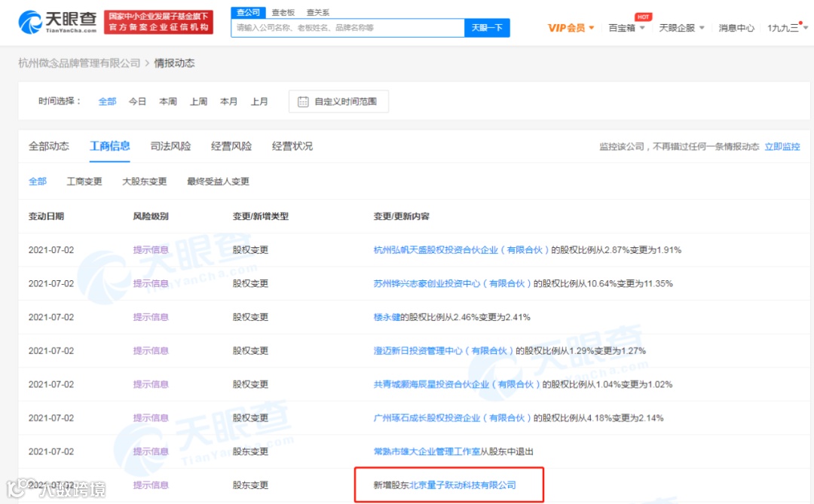This screenshot has height=504, width=814.
Task: Open the TianYanCha logo homepage
Action: click(x=57, y=22)
